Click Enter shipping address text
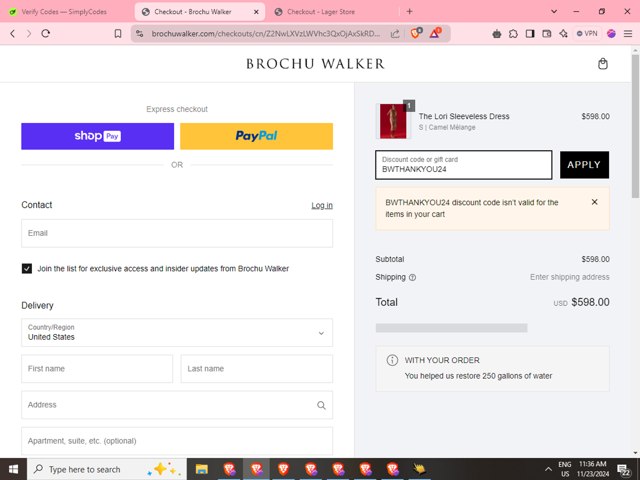This screenshot has width=640, height=480. [x=569, y=277]
